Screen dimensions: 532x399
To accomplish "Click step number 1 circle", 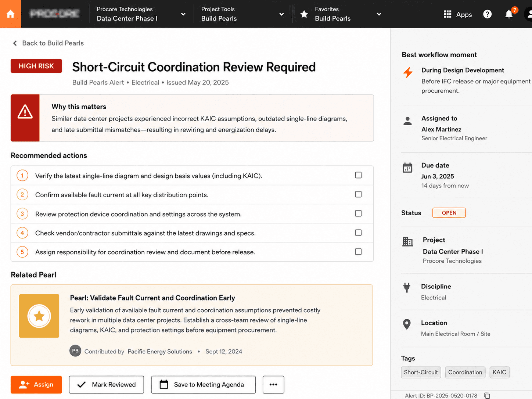I will pyautogui.click(x=22, y=176).
